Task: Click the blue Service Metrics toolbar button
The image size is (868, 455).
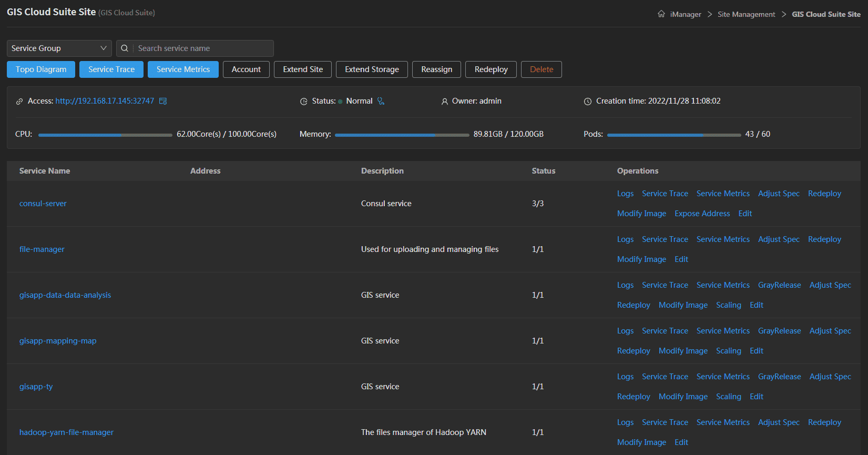Action: coord(183,69)
